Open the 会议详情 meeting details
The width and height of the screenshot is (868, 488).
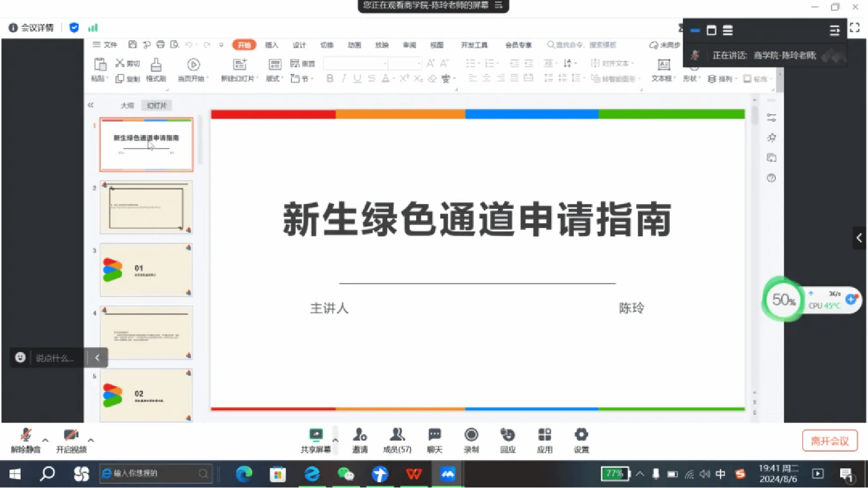tap(32, 28)
